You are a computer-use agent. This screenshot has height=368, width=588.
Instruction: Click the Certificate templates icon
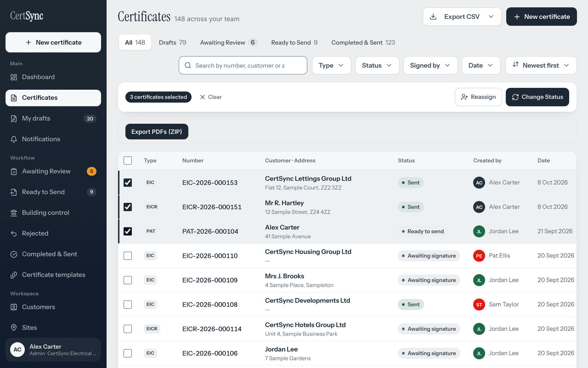(x=14, y=275)
